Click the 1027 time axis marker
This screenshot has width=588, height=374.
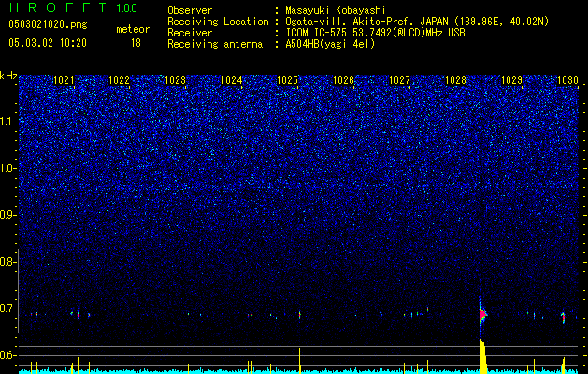coord(399,80)
